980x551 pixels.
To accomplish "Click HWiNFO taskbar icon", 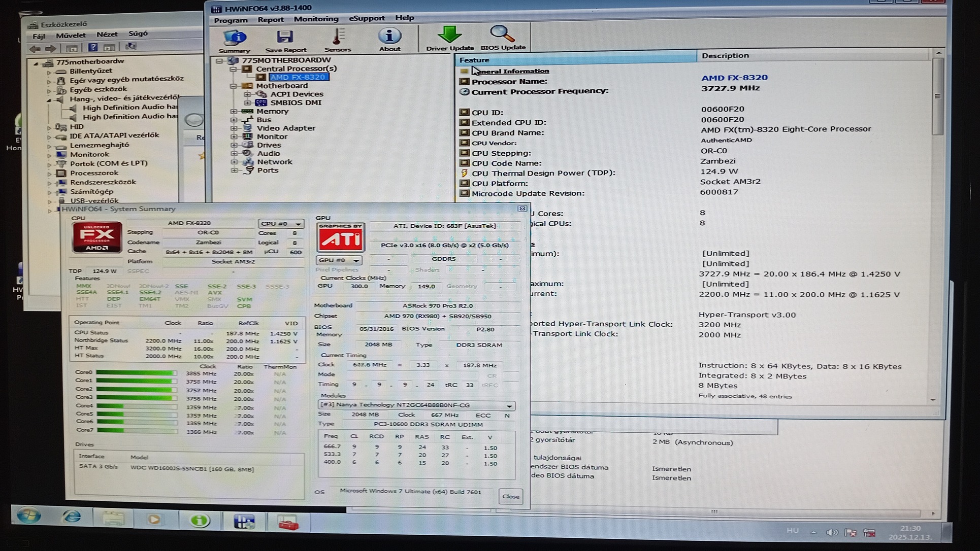I will click(244, 521).
